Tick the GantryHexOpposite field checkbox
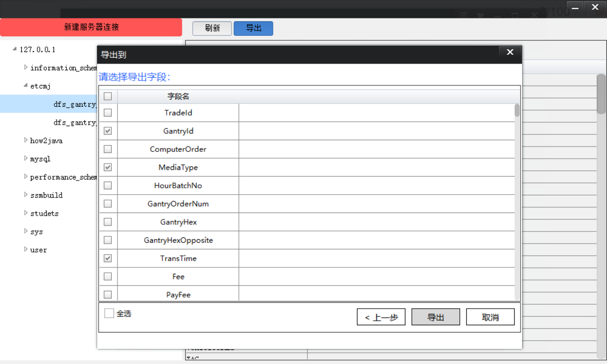 108,240
